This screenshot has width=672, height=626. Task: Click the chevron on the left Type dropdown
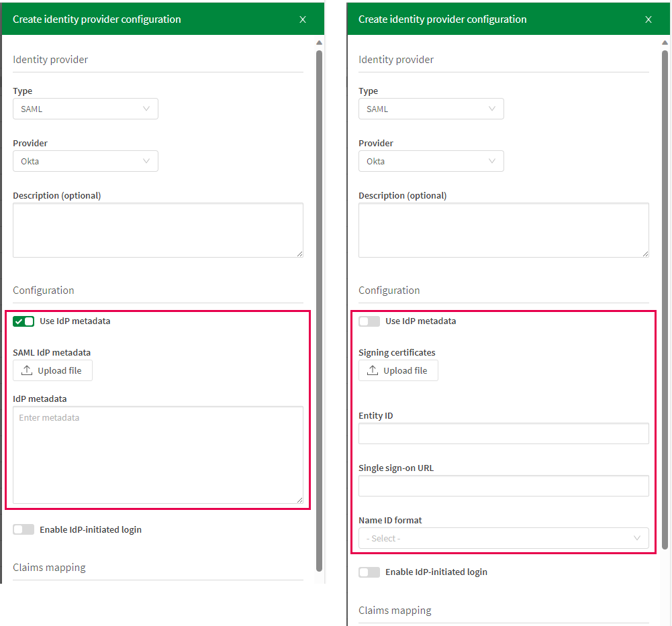coord(146,109)
